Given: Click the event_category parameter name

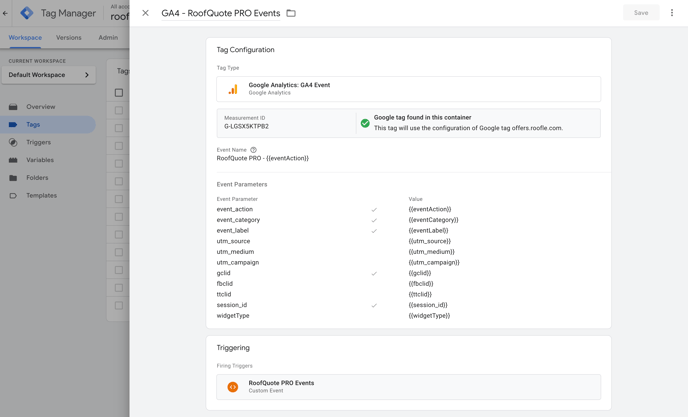Looking at the screenshot, I should click(238, 220).
